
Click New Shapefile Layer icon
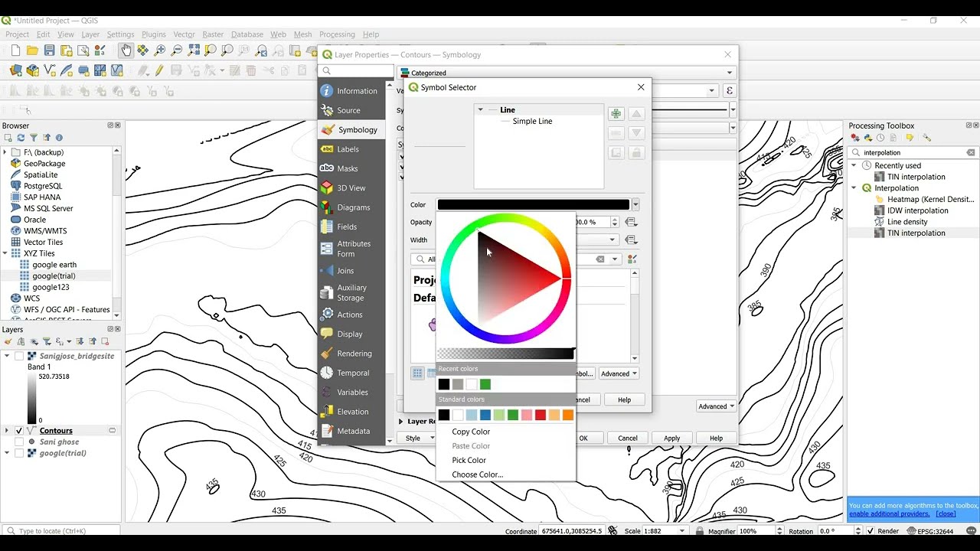[x=50, y=70]
